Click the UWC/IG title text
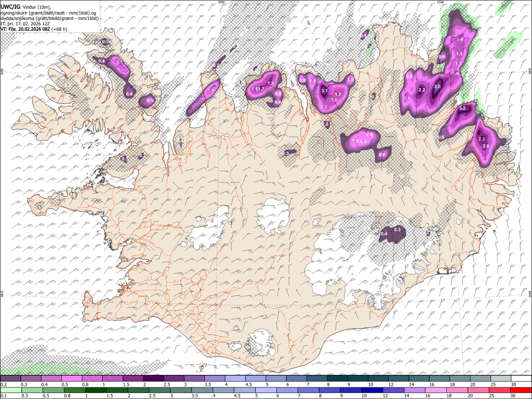 [x=10, y=6]
